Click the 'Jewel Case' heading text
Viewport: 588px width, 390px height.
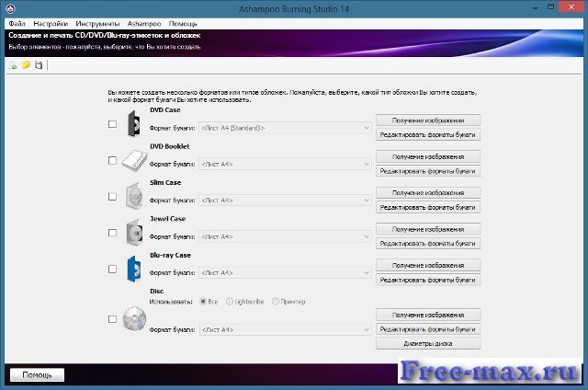(x=167, y=219)
